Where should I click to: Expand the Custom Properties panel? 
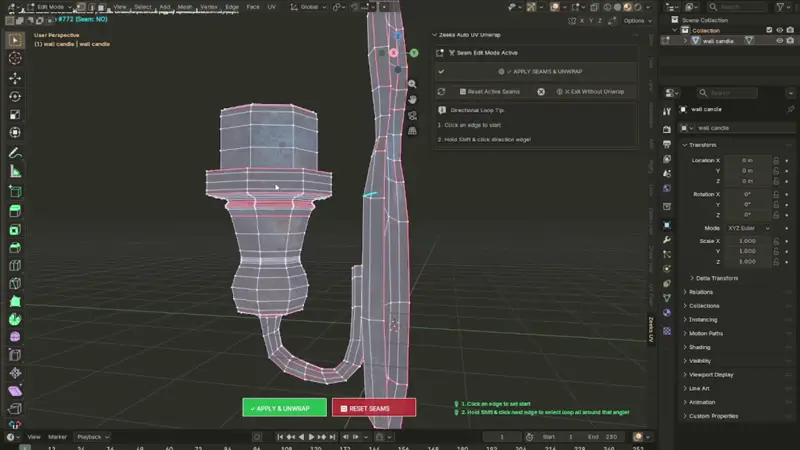coord(711,416)
